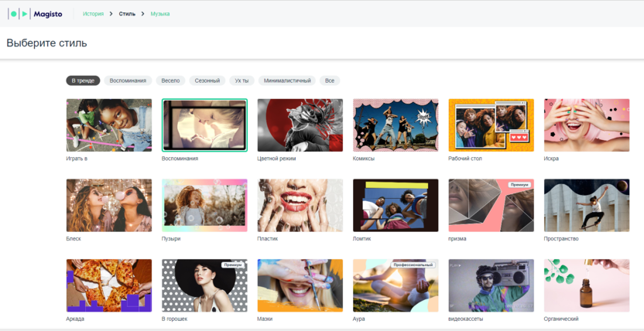The height and width of the screenshot is (331, 644).
Task: Click the Премиум badge on В горошек
Action: point(233,265)
